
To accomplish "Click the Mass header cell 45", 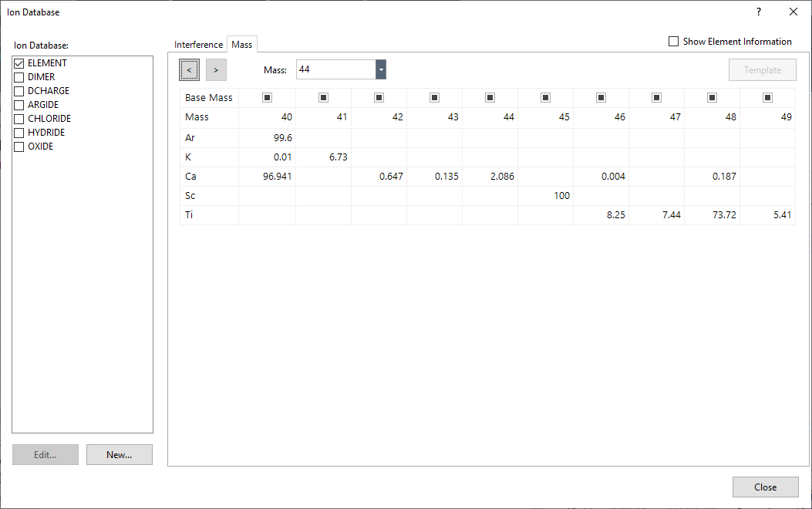I will 545,117.
